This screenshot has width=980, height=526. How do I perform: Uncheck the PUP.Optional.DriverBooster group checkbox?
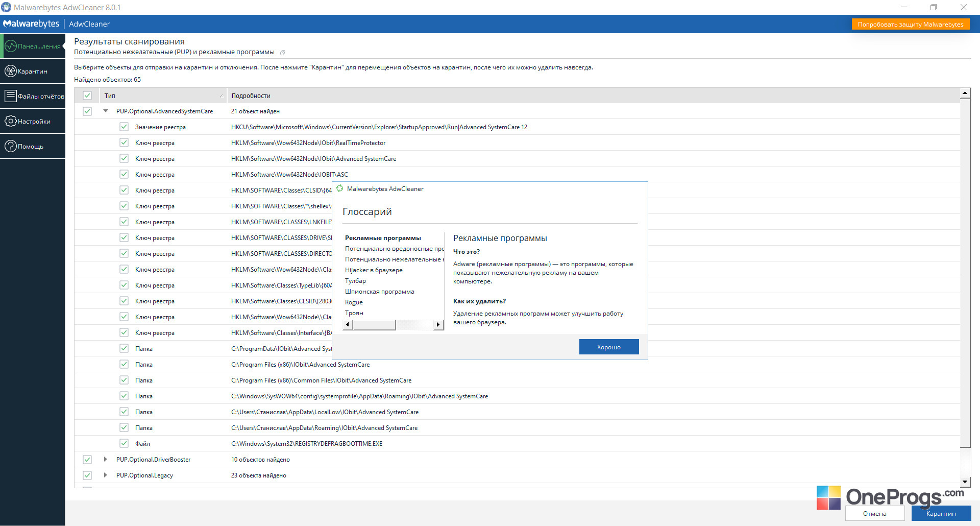87,460
